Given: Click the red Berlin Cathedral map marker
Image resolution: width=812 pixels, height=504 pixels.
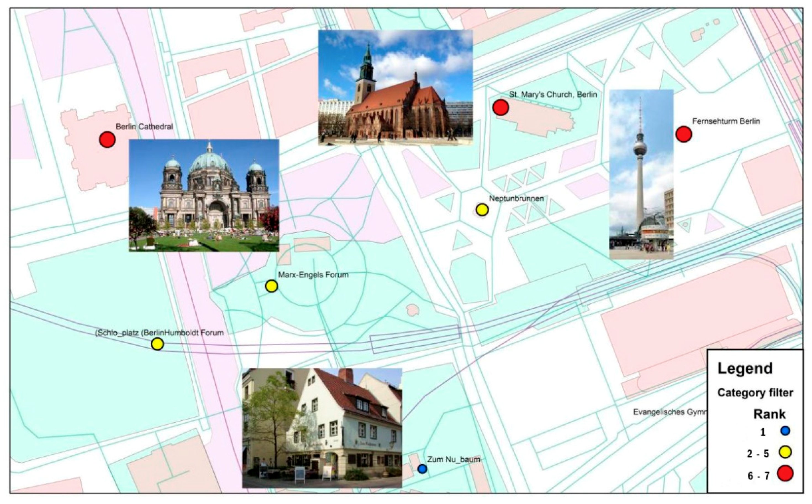Looking at the screenshot, I should (x=107, y=139).
